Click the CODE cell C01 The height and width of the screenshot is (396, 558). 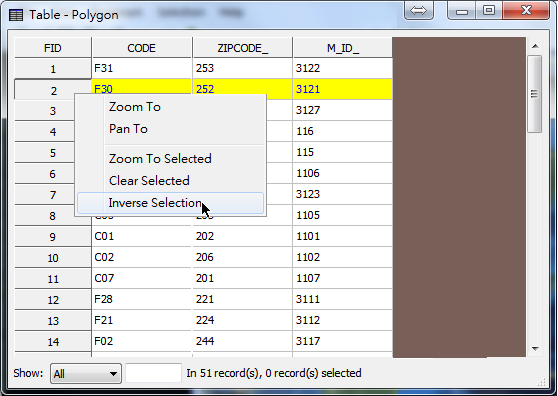pyautogui.click(x=142, y=236)
